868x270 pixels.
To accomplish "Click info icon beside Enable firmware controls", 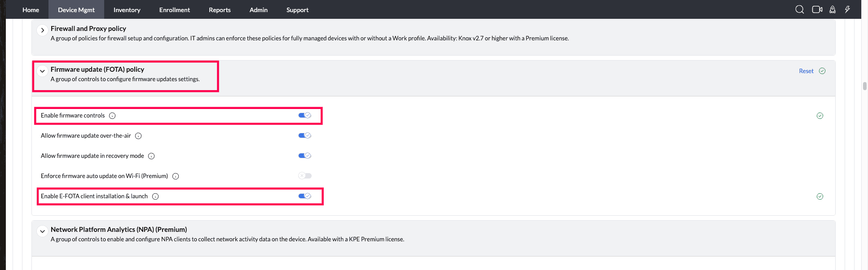I will [x=112, y=116].
